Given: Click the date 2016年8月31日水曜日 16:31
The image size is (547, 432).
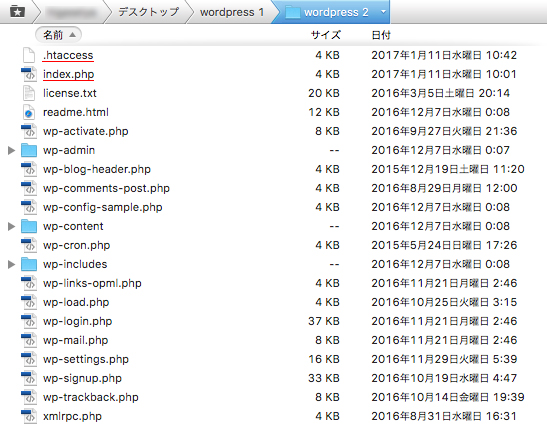Looking at the screenshot, I should point(444,416).
